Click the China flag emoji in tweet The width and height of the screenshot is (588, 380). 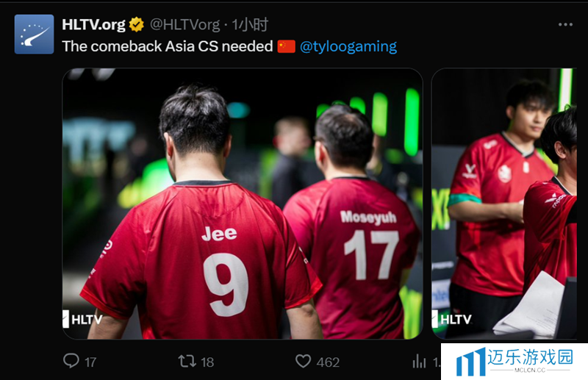(x=287, y=46)
